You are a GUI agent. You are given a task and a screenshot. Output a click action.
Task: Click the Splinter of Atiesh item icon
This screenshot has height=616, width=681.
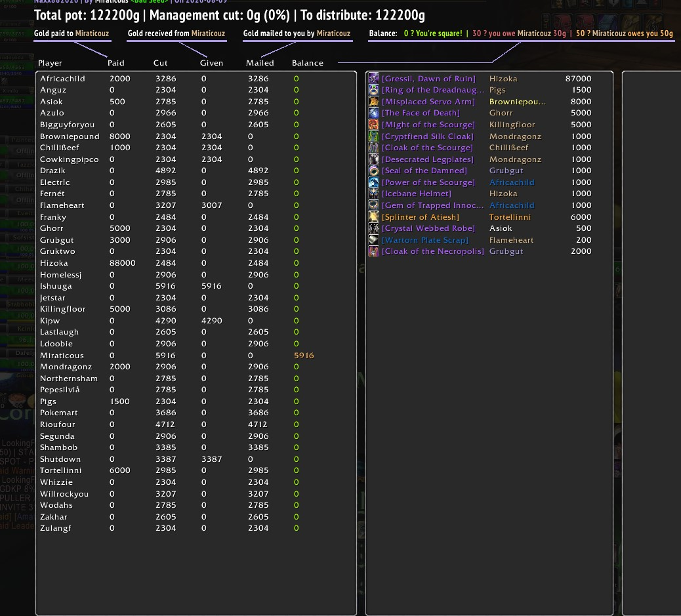[373, 216]
